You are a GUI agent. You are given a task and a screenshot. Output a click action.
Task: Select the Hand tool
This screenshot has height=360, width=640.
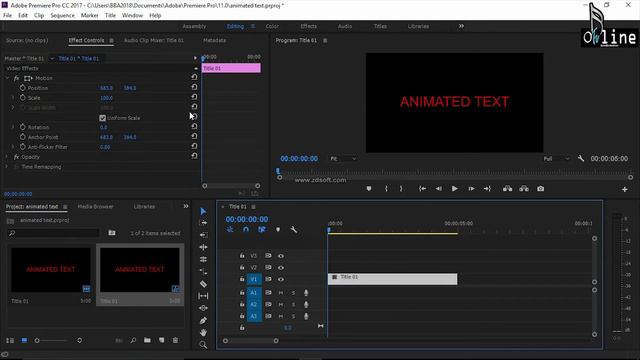pyautogui.click(x=203, y=333)
